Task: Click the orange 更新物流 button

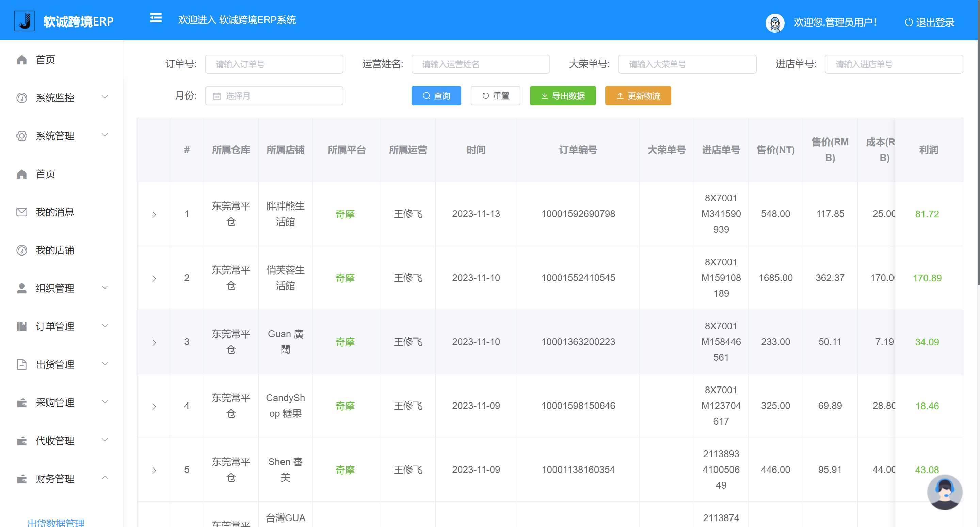Action: [638, 96]
